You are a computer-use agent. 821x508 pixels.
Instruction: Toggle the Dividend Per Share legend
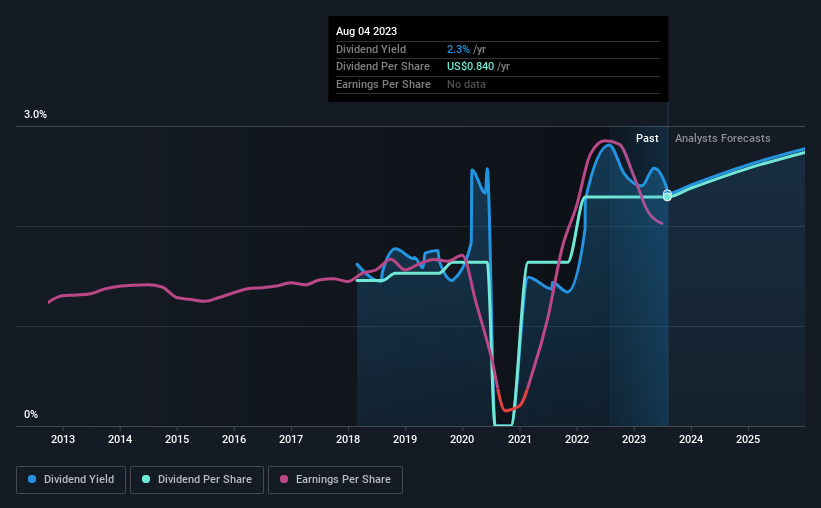tap(197, 480)
